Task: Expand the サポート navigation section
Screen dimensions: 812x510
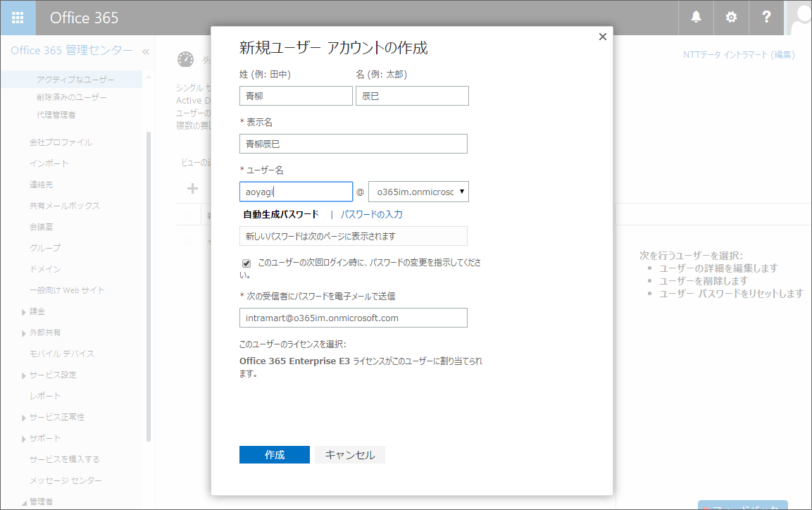Action: coord(24,439)
